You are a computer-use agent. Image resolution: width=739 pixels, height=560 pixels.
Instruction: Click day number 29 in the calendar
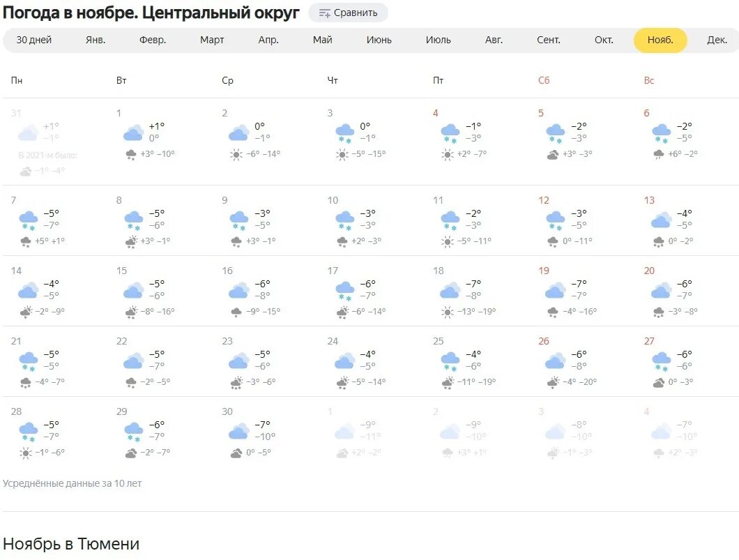tap(121, 412)
